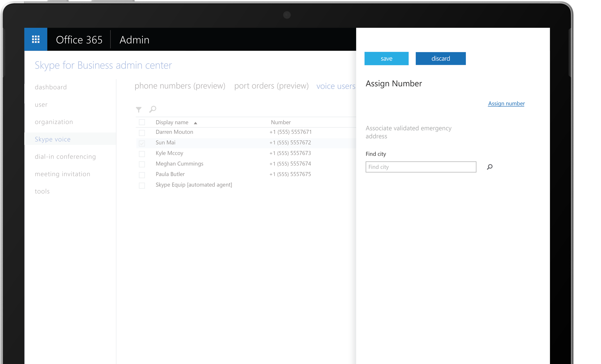601x364 pixels.
Task: Click the Number column header
Action: pos(281,122)
